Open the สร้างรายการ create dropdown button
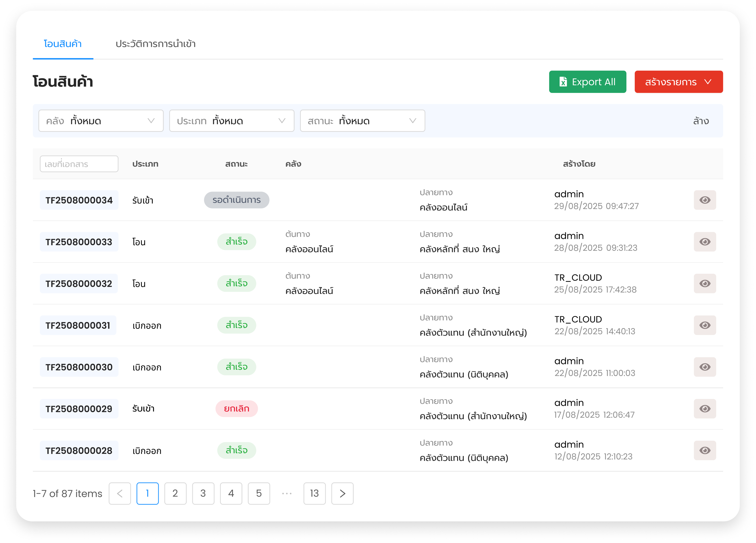This screenshot has height=543, width=756. [678, 82]
